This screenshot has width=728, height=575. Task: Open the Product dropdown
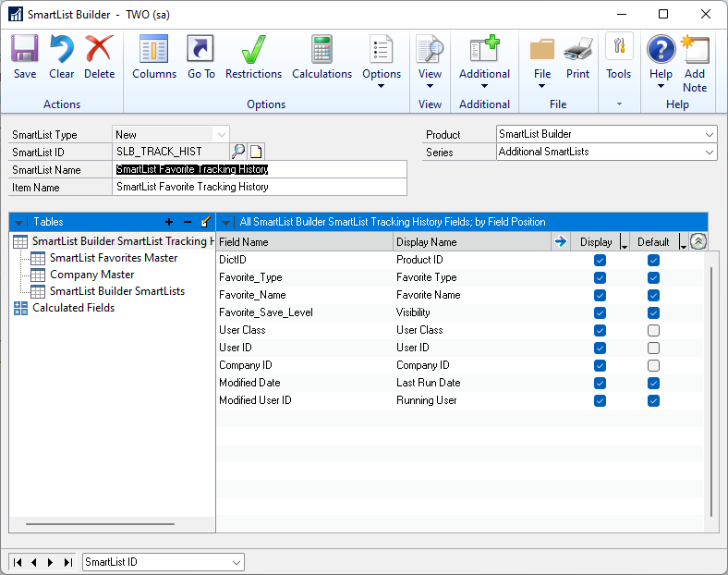[709, 134]
